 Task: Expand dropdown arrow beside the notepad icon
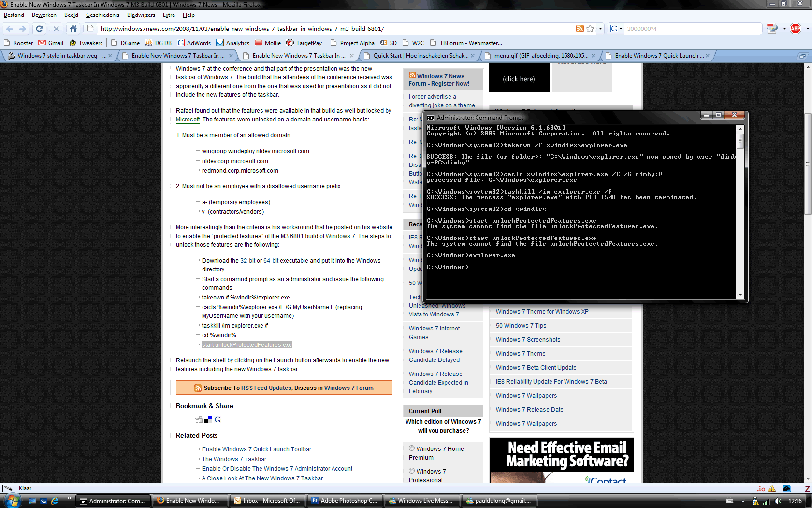tap(784, 29)
